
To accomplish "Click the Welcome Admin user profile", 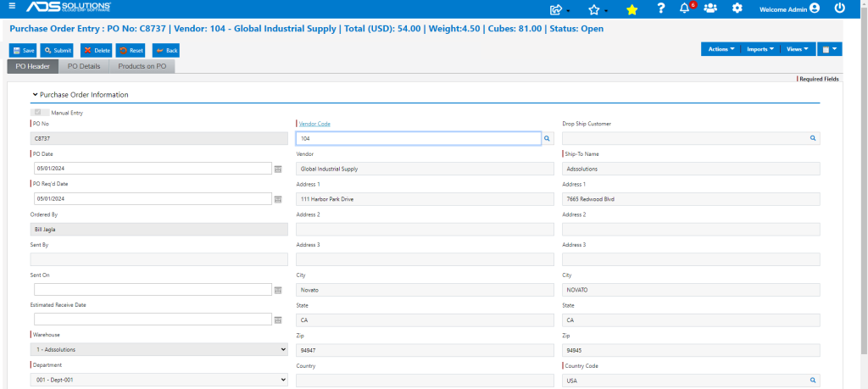I will coord(789,8).
